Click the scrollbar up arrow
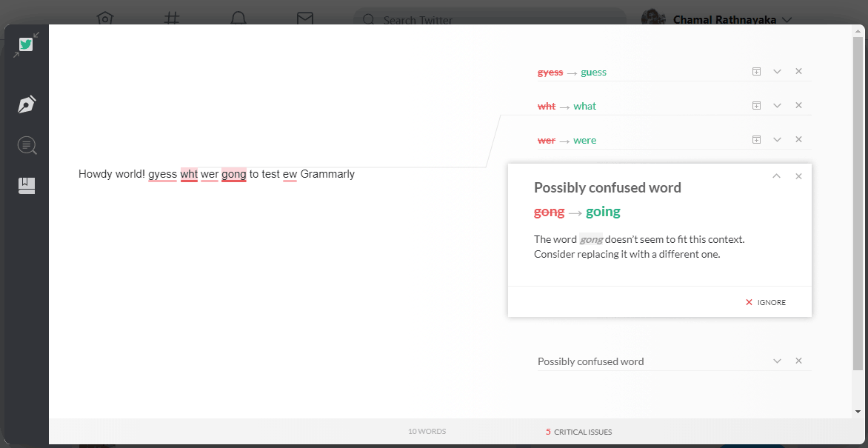This screenshot has height=448, width=868. [858, 32]
